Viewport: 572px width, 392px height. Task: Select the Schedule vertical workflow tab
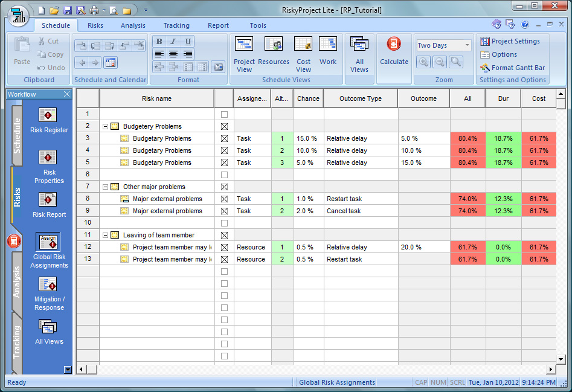click(x=17, y=136)
